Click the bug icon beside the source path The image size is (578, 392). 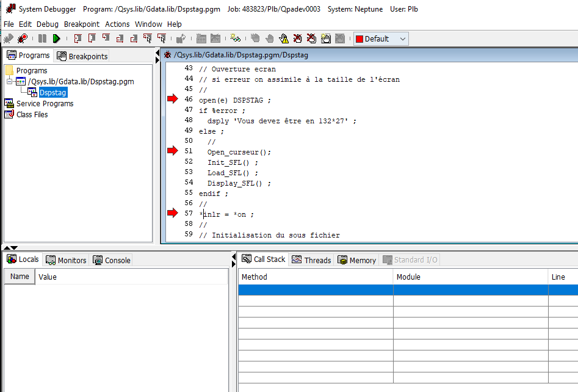[168, 55]
